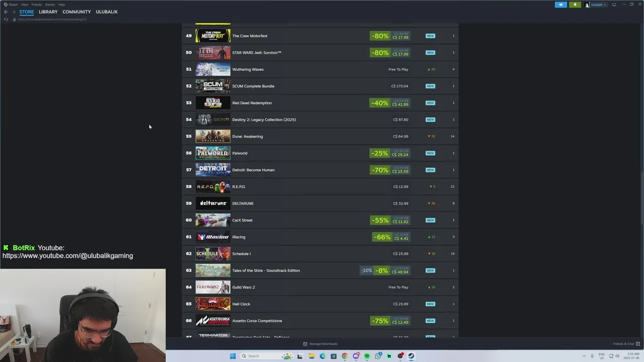
Task: Select Dune: Awakening title link
Action: pyautogui.click(x=247, y=136)
